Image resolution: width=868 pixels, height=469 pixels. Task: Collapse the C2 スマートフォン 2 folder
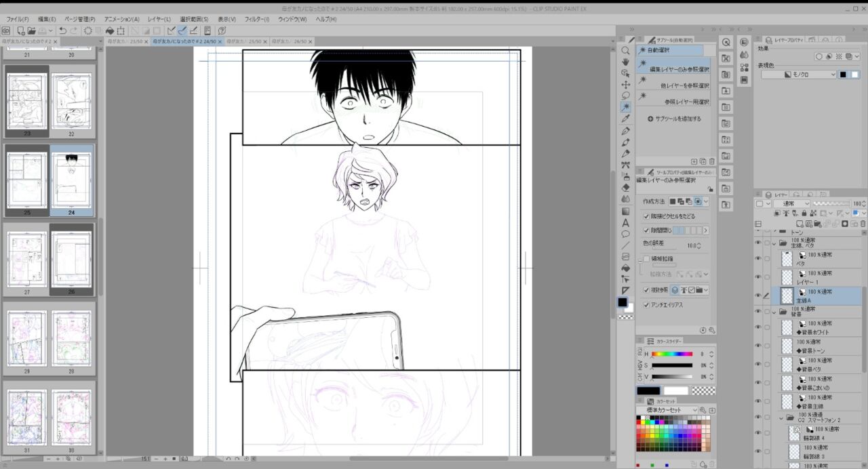coord(782,418)
